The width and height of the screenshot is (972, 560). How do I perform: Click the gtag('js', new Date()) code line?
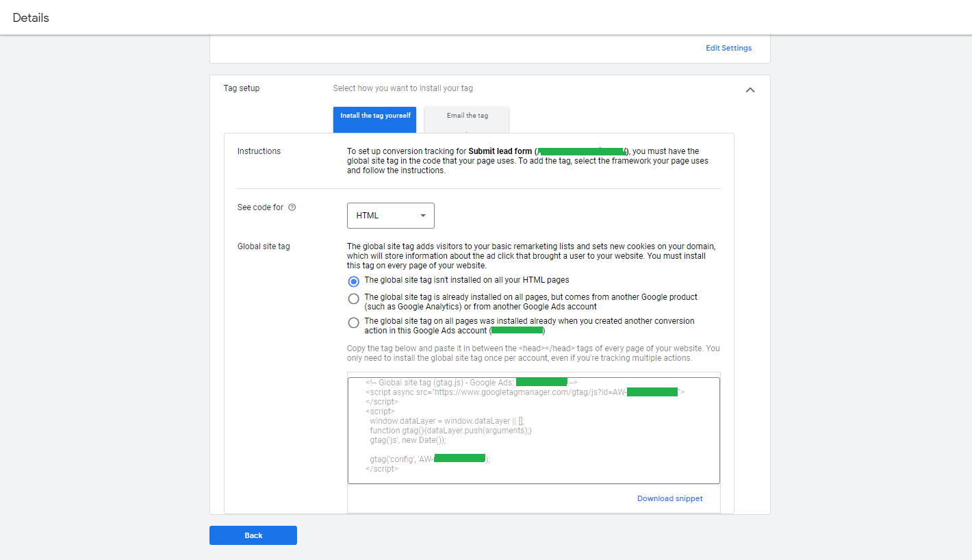(408, 440)
